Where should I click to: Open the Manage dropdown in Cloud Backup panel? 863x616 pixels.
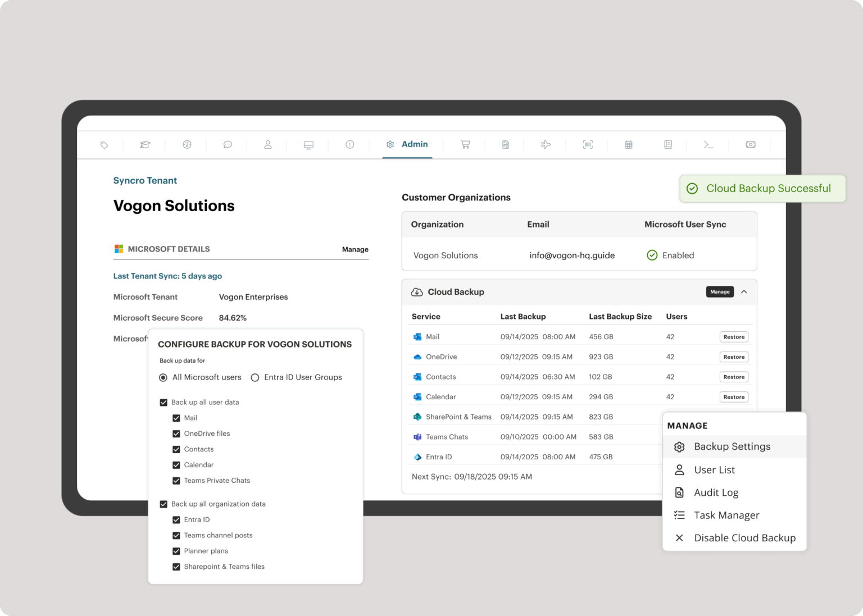point(720,291)
